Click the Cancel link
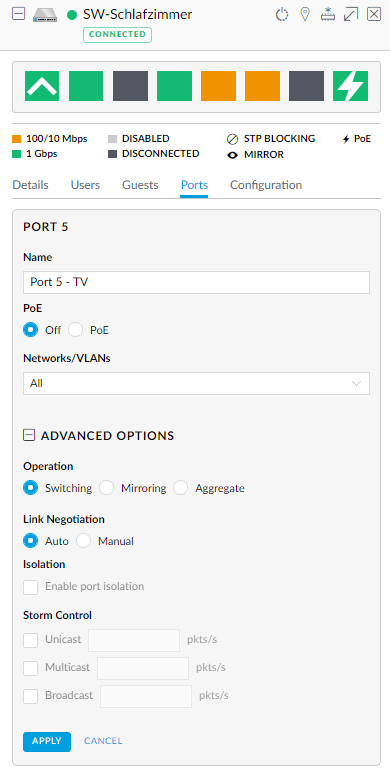 (x=103, y=741)
